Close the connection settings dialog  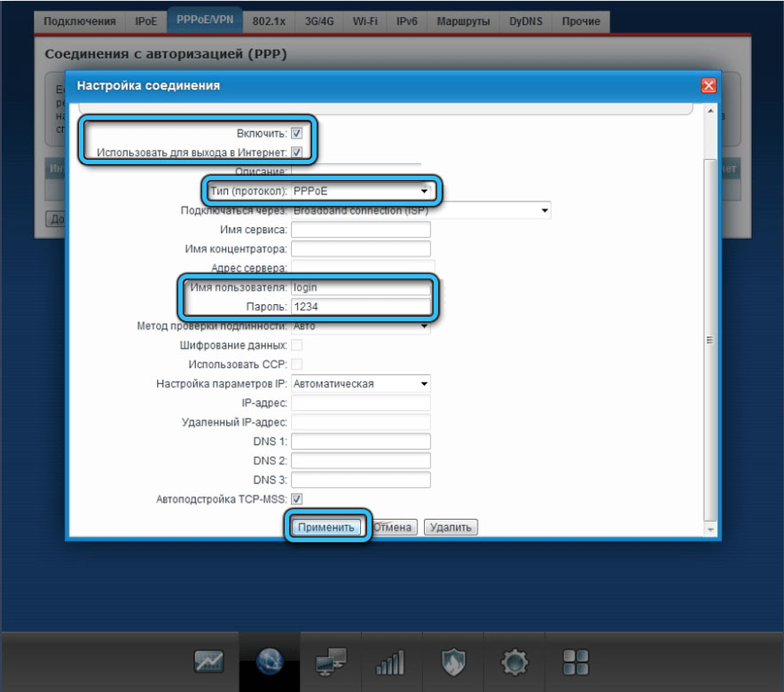coord(709,85)
